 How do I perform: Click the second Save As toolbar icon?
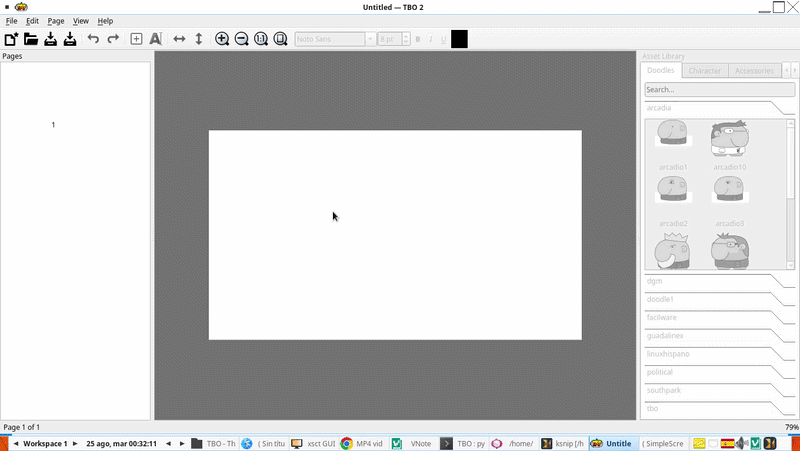coord(70,39)
